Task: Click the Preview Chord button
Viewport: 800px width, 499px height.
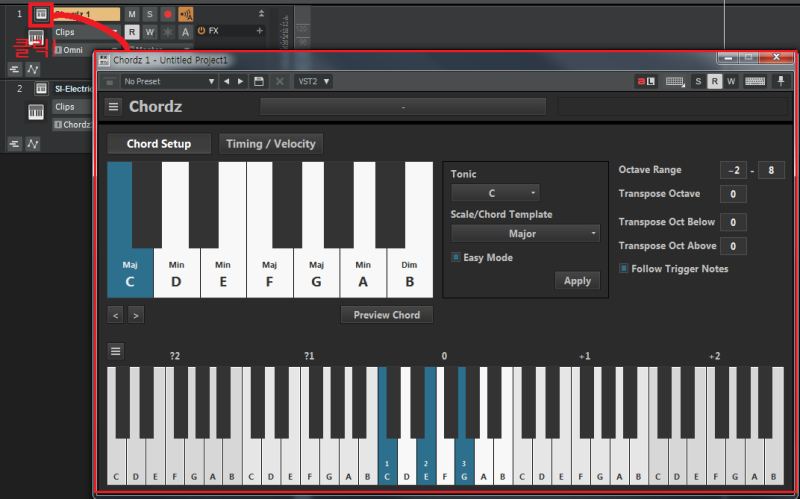Action: pyautogui.click(x=387, y=315)
